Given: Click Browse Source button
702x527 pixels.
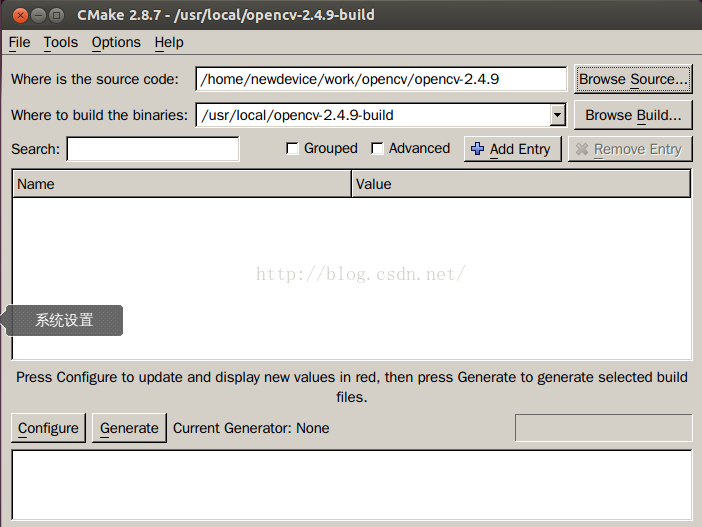Looking at the screenshot, I should [x=633, y=79].
